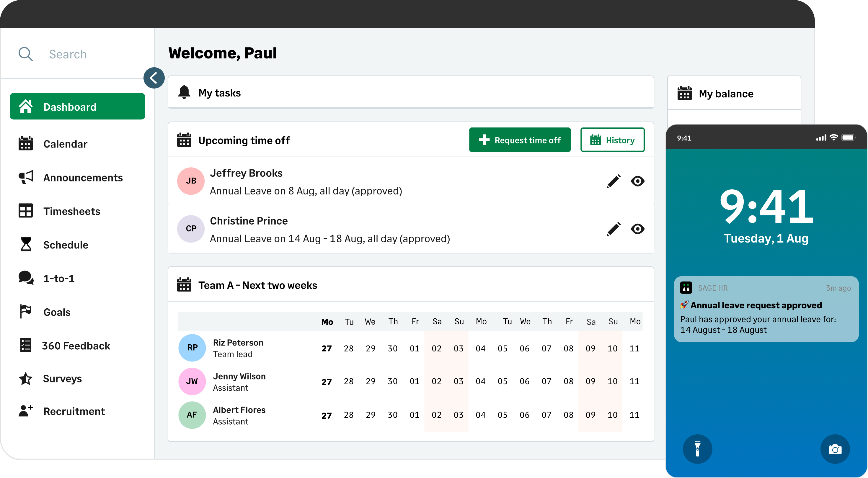The image size is (868, 478).
Task: View Jeffrey Brooks' leave eye icon
Action: 637,181
